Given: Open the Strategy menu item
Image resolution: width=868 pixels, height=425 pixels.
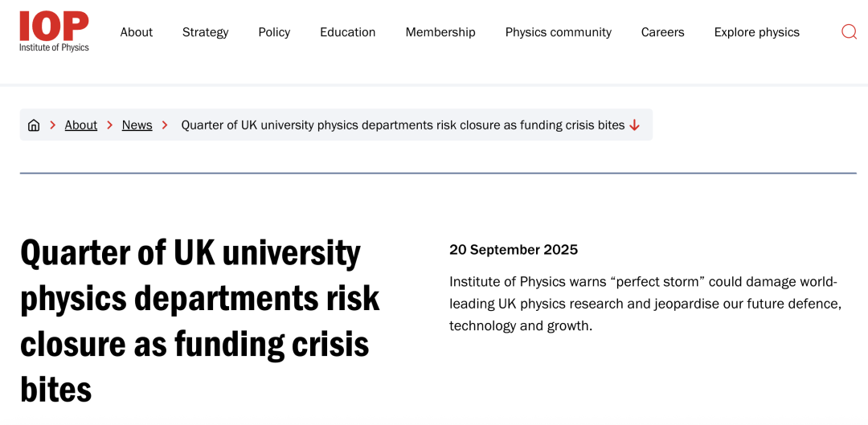Looking at the screenshot, I should [205, 32].
